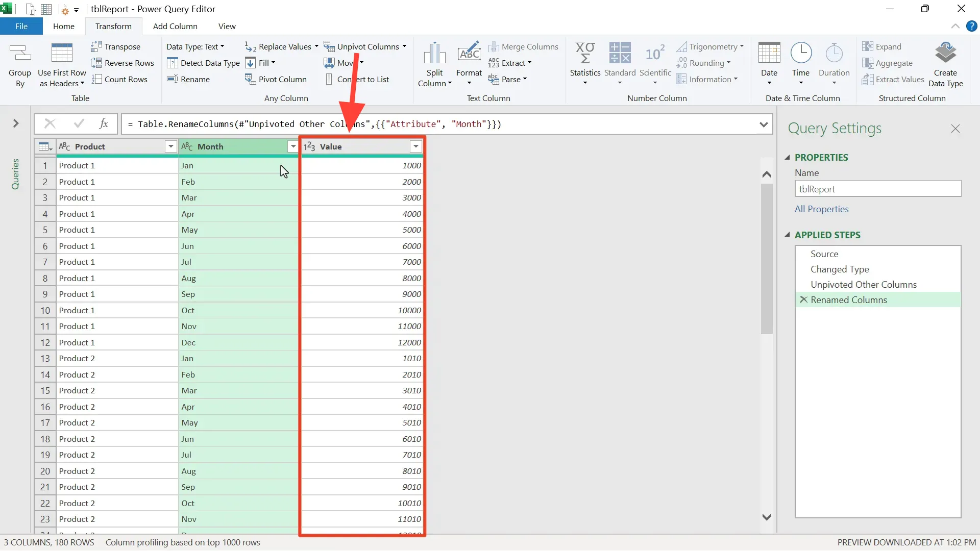Switch to the Add Column tab
The image size is (980, 551).
coord(175,27)
